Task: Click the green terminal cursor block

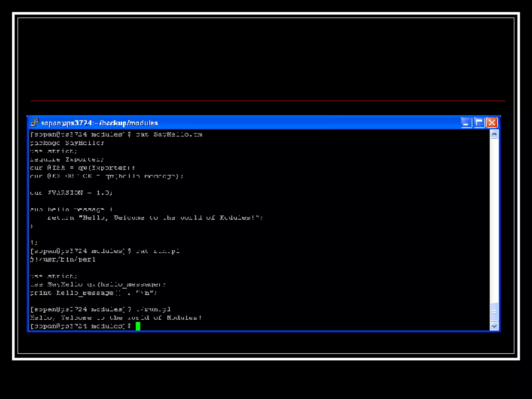Action: click(x=138, y=326)
